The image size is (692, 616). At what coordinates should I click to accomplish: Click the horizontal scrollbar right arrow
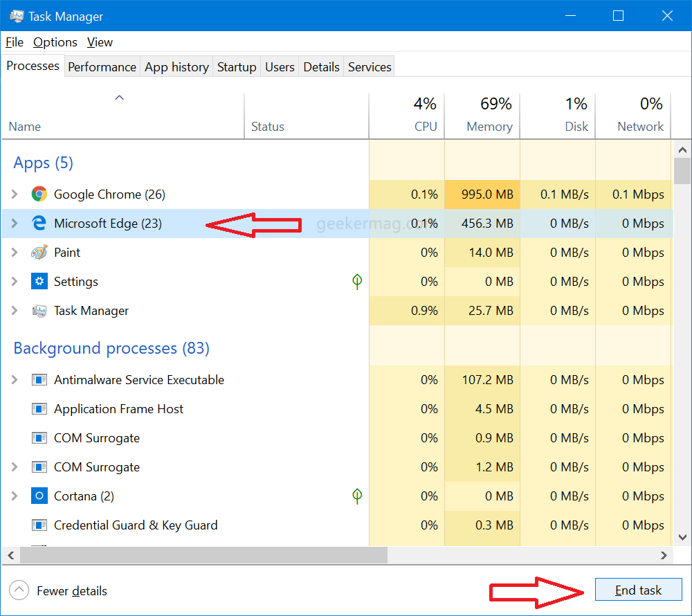pos(664,555)
